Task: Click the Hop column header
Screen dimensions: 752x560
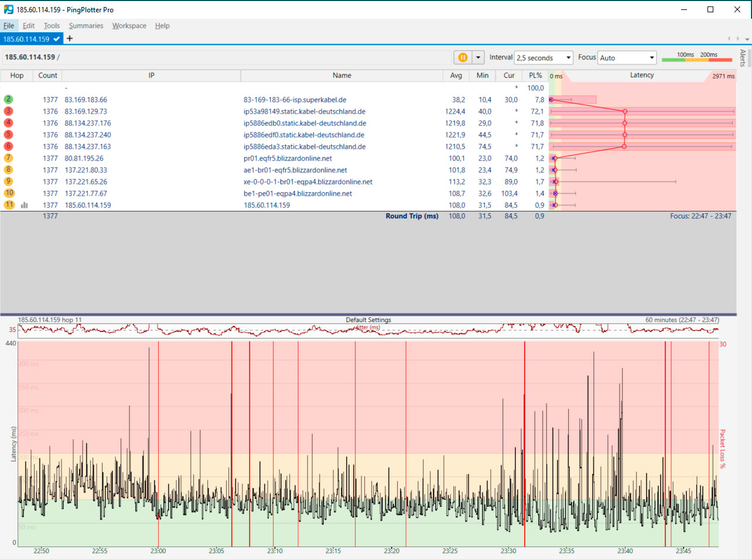Action: coord(17,76)
